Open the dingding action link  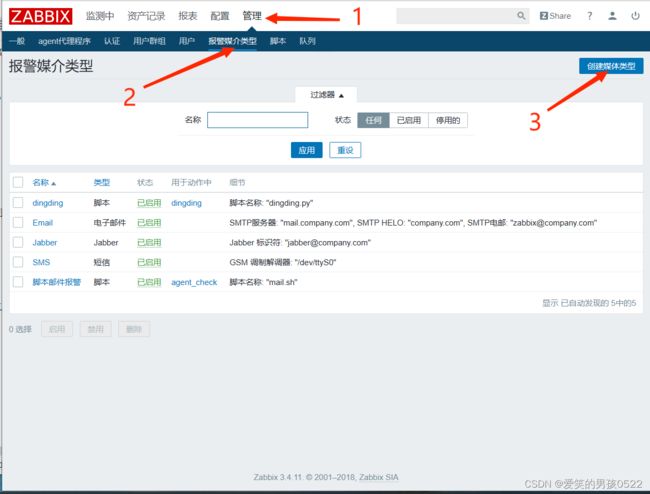(187, 203)
